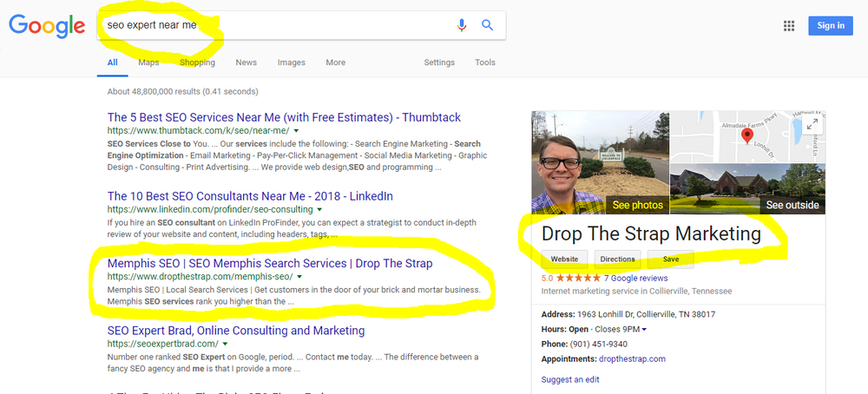Image resolution: width=868 pixels, height=394 pixels.
Task: Switch to the News tab
Action: coord(246,62)
